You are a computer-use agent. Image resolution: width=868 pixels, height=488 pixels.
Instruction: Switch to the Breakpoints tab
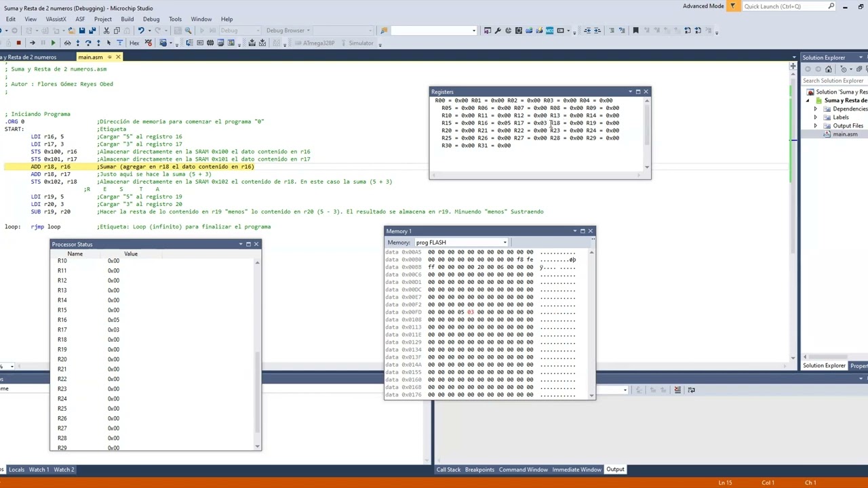[479, 469]
